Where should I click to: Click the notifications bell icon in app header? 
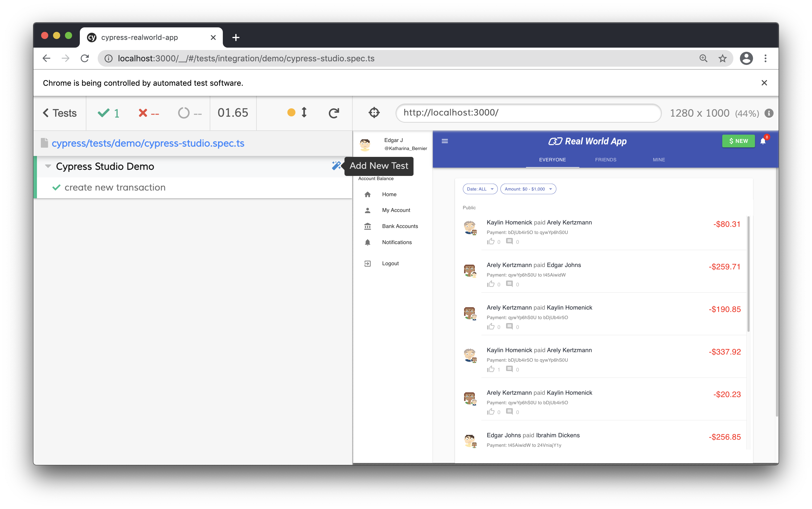point(763,141)
